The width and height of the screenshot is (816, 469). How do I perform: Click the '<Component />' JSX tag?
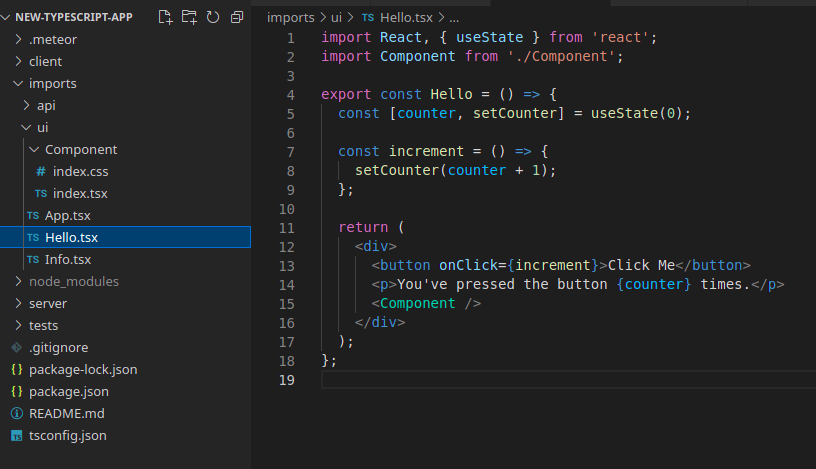point(426,303)
